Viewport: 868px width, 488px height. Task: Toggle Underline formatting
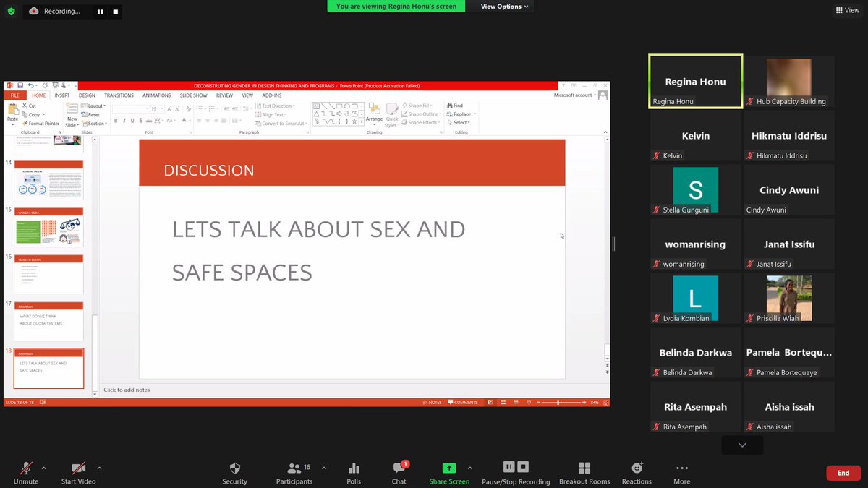click(x=132, y=121)
